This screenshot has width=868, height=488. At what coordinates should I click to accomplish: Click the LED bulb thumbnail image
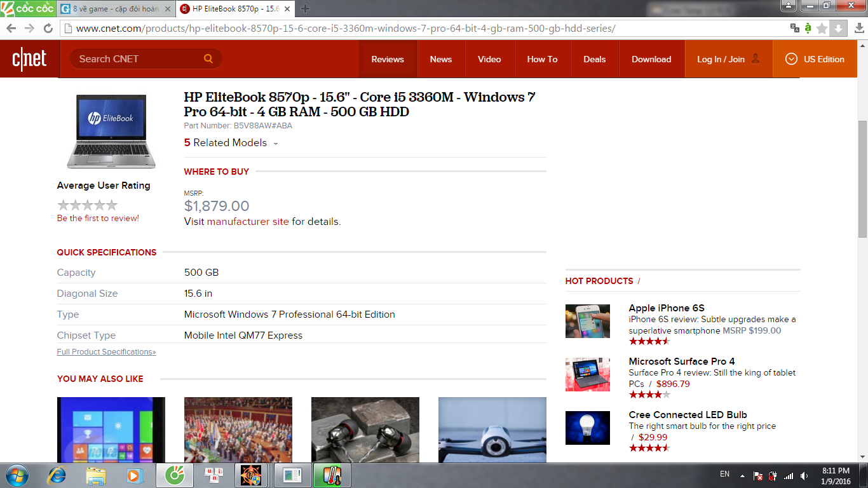[588, 428]
